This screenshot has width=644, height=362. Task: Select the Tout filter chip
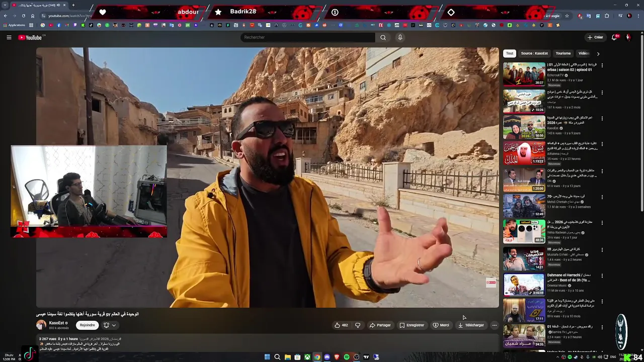[510, 53]
